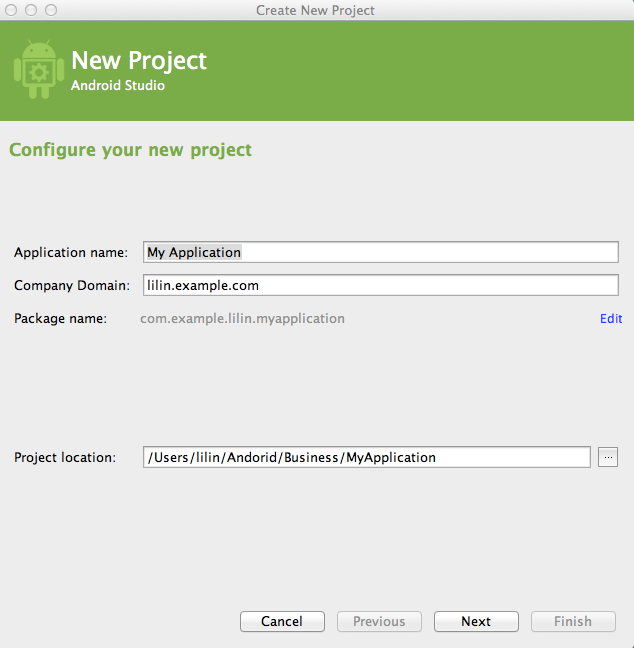Click the Finish button

point(573,621)
